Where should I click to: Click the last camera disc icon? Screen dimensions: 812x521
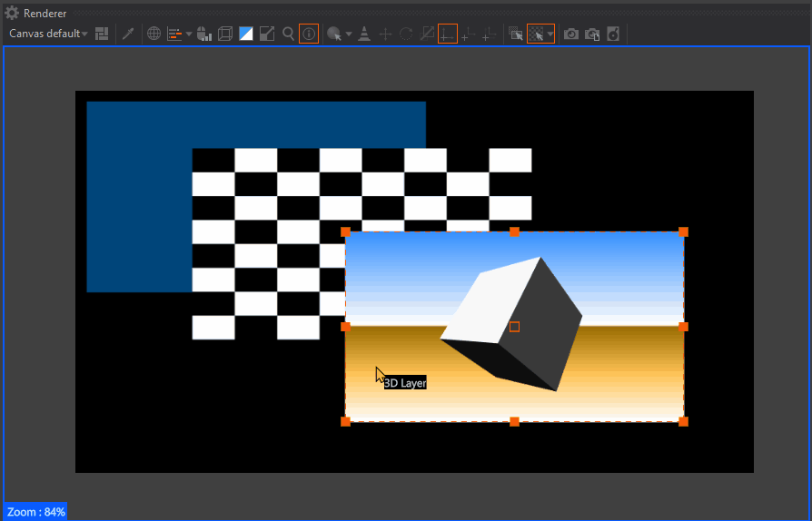tap(613, 34)
